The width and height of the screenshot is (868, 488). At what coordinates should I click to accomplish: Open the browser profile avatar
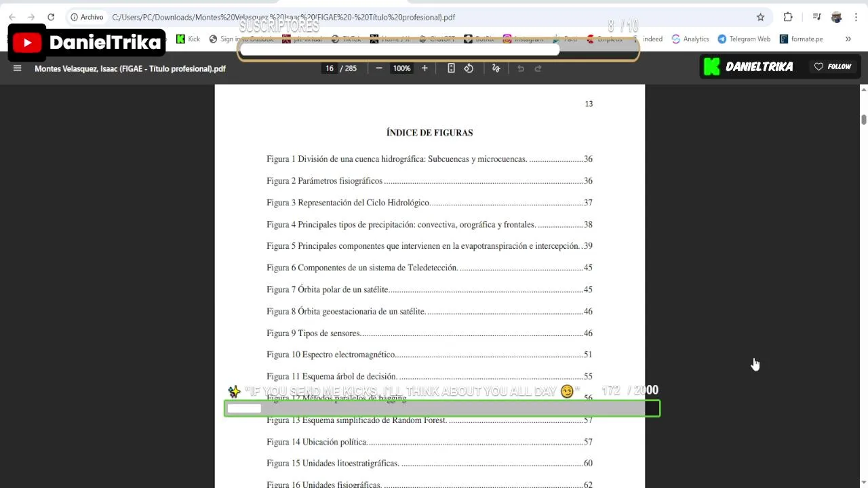[836, 17]
